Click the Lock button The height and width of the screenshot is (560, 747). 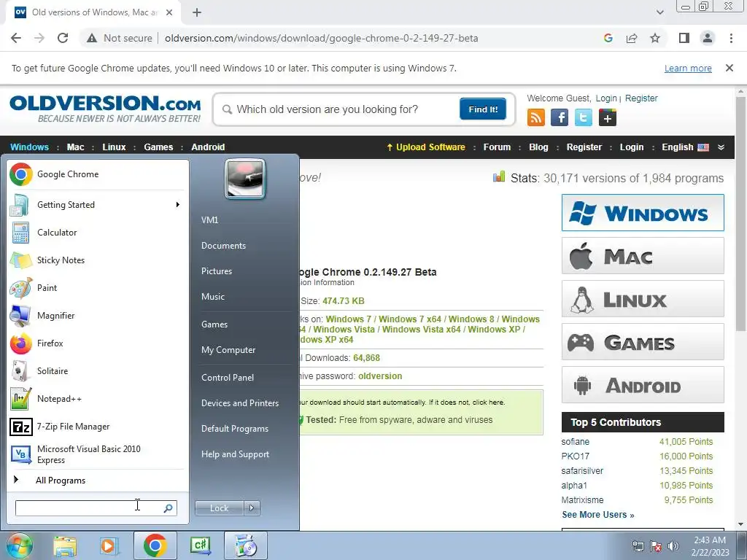click(219, 508)
